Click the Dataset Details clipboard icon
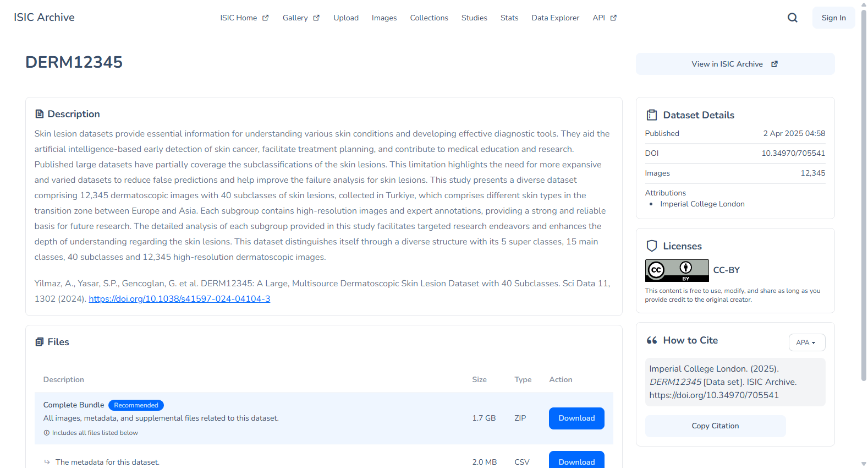The width and height of the screenshot is (868, 468). 652,115
